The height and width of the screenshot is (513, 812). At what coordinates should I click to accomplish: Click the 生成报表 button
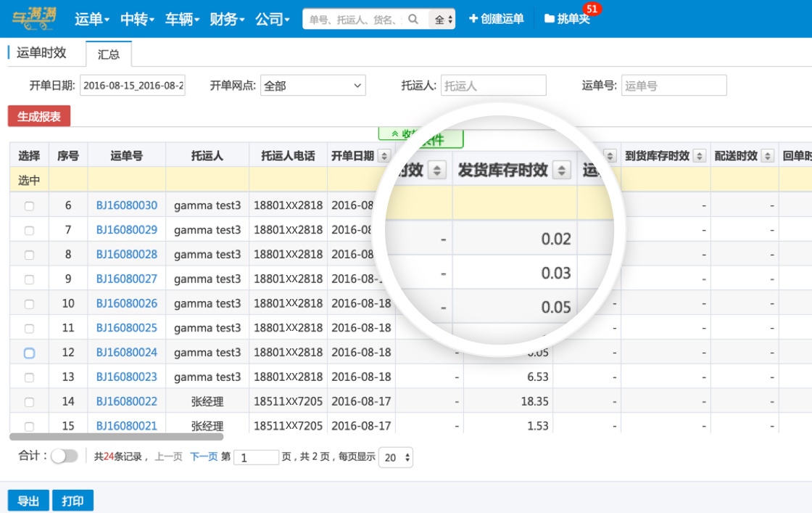39,117
